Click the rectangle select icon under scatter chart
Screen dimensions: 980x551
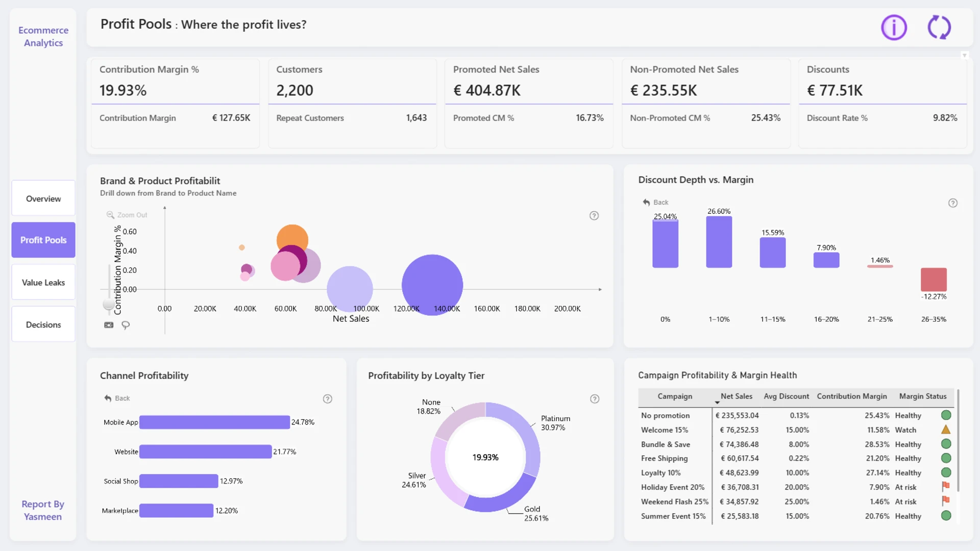(109, 325)
